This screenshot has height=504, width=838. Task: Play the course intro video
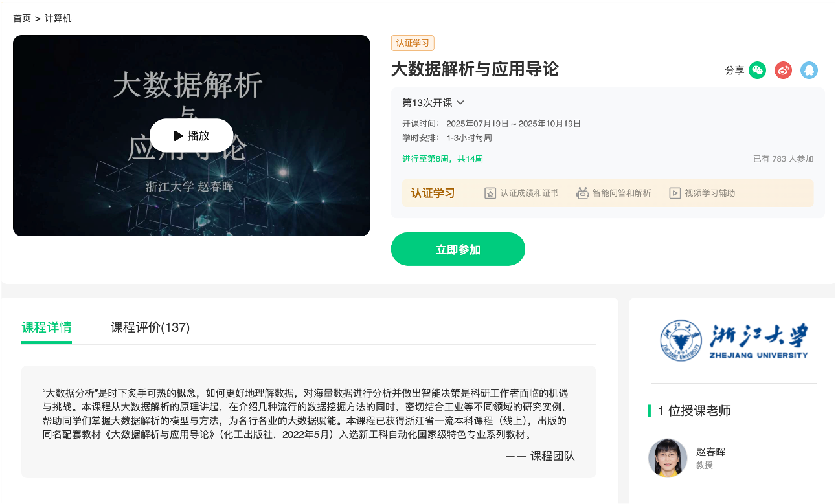point(191,136)
